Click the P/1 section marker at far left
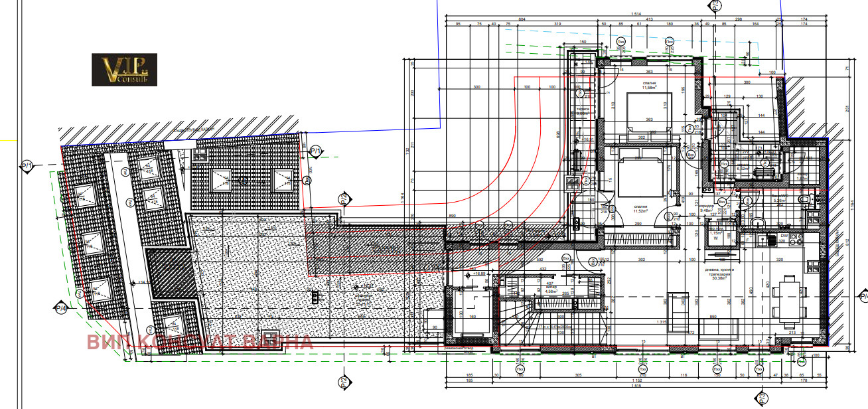Viewport: 868px width, 409px height. (27, 166)
